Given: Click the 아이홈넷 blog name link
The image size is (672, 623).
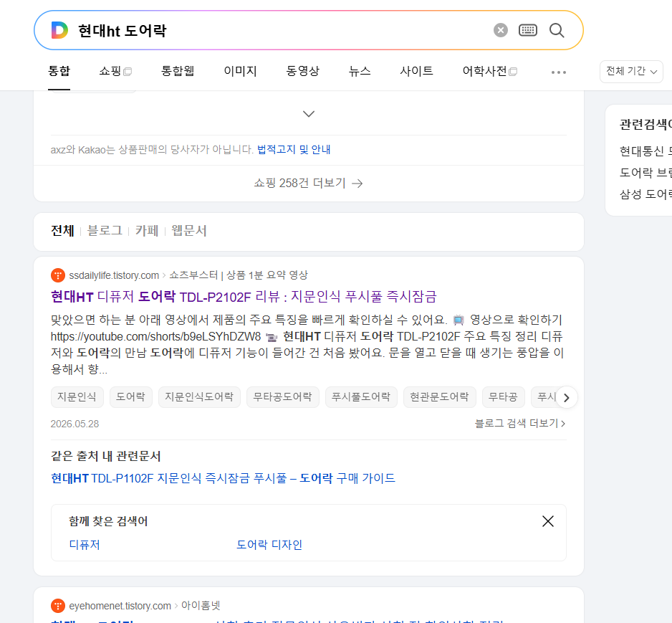Looking at the screenshot, I should (x=201, y=606).
